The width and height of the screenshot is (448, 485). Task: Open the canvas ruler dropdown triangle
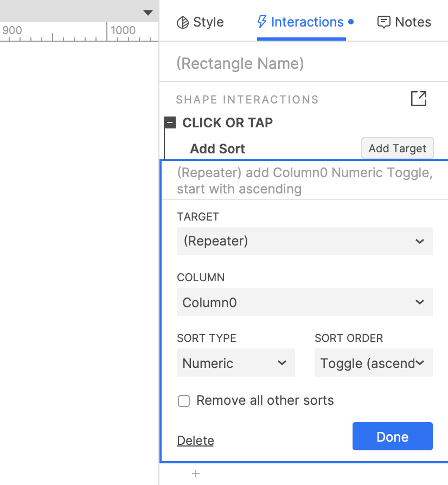click(x=148, y=13)
